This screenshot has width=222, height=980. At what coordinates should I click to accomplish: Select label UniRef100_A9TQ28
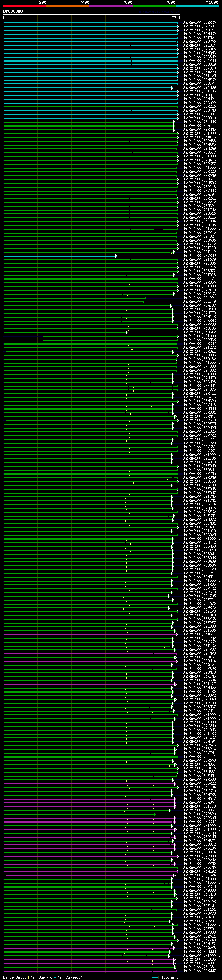point(199,275)
